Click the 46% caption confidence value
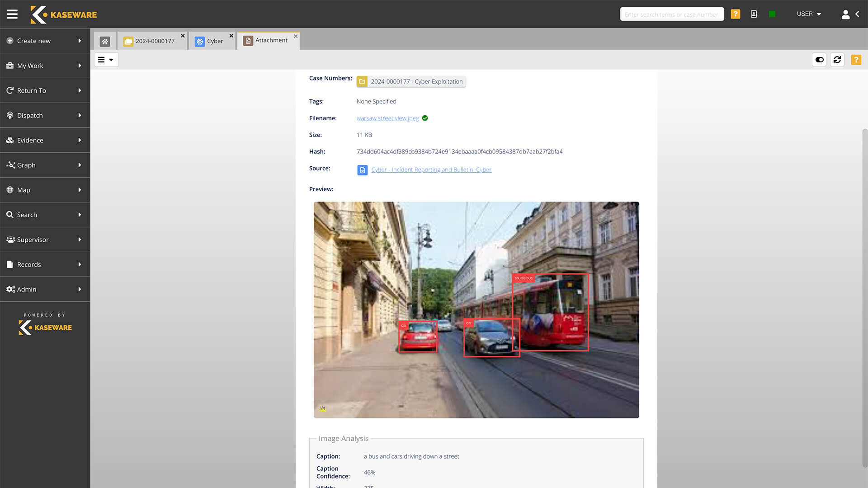This screenshot has width=868, height=488. point(369,472)
